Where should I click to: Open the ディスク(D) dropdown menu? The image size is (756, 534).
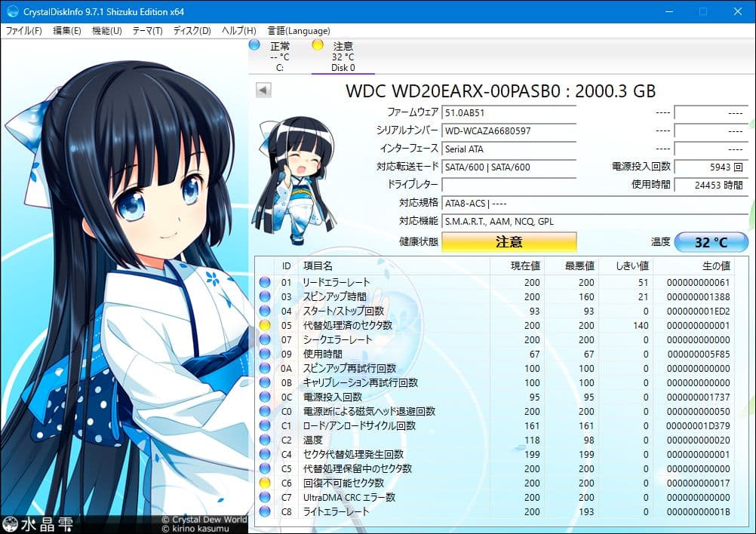coord(191,30)
